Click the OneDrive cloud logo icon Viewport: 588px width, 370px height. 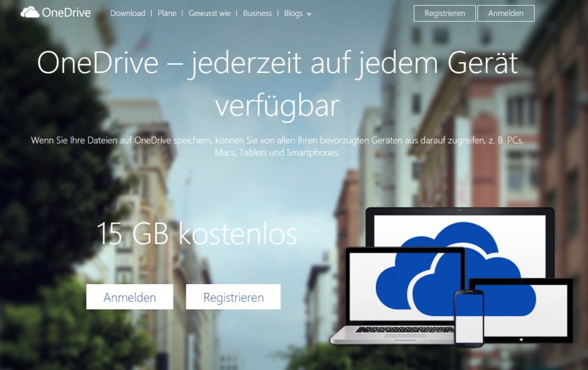[x=29, y=12]
